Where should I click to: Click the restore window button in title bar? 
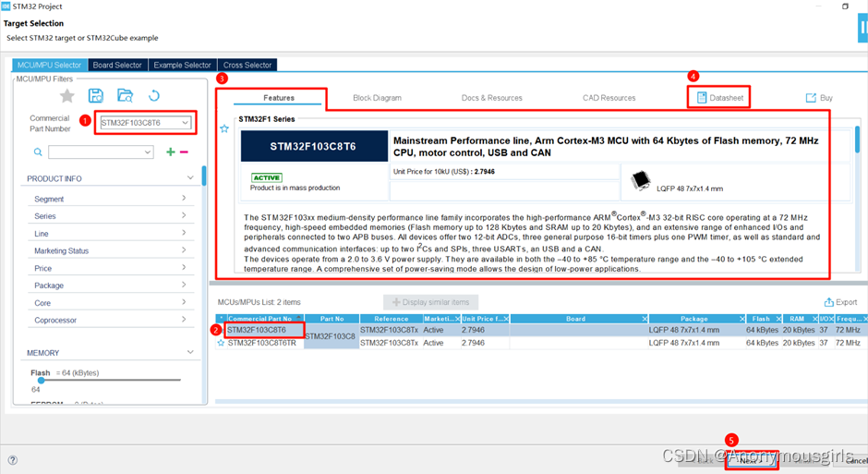(x=845, y=6)
